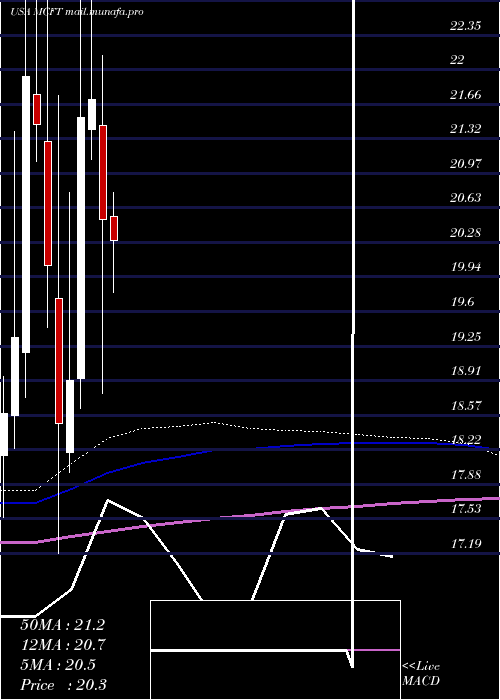The height and width of the screenshot is (700, 500).
Task: Click the 20.97 price axis label
Action: click(465, 163)
